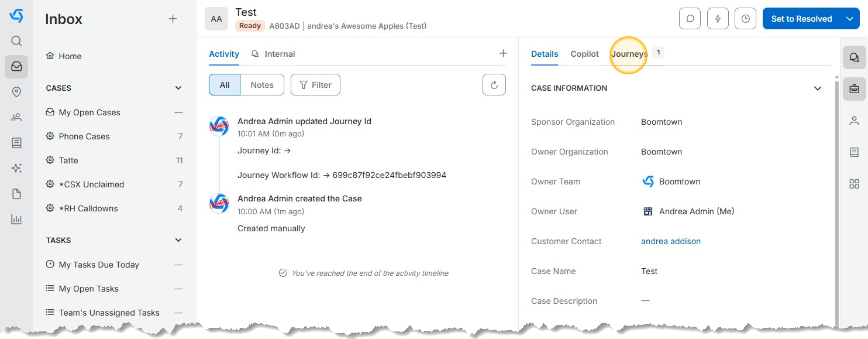Collapse the Case Information section
The image size is (868, 339).
(818, 88)
